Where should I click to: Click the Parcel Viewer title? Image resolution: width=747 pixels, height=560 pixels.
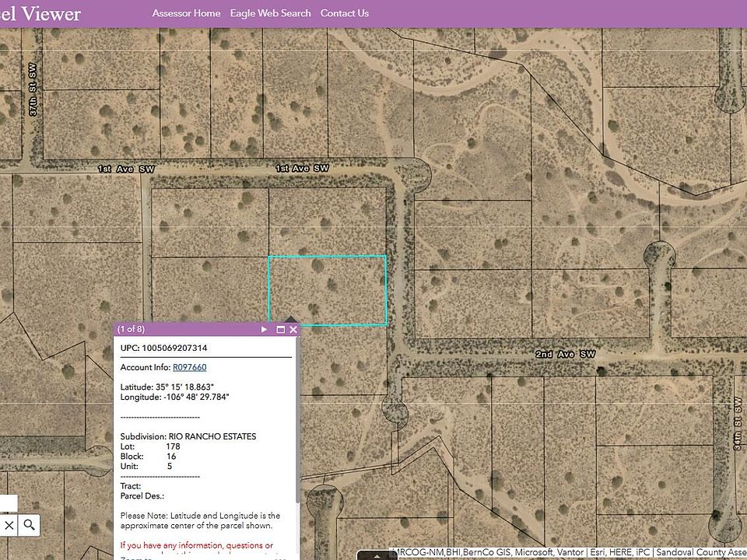[x=40, y=13]
